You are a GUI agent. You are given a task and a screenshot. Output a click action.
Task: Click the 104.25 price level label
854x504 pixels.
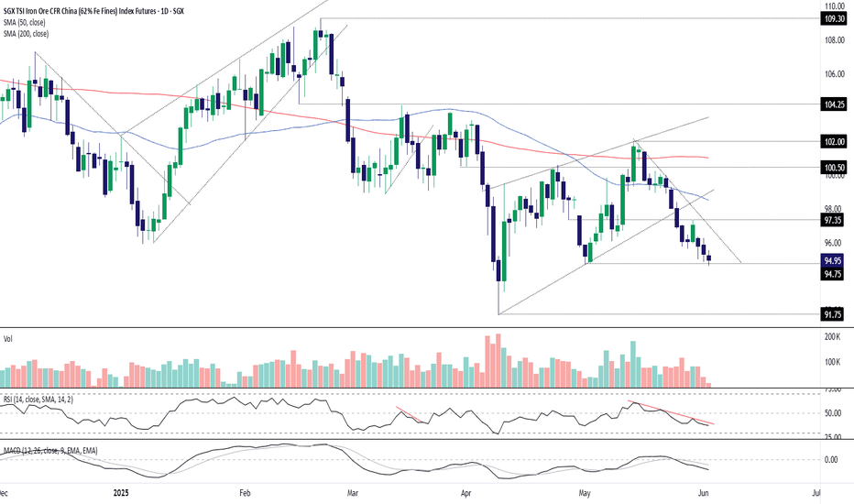tap(834, 104)
